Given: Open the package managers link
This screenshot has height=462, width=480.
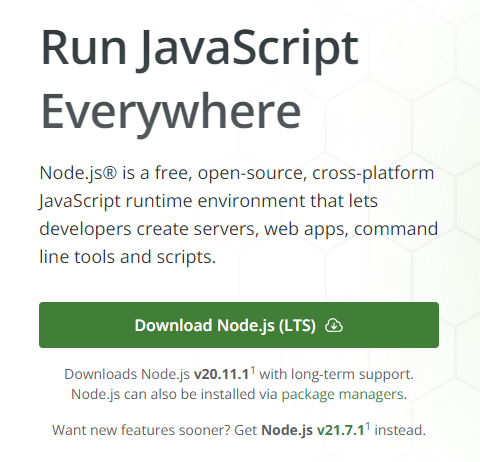Looking at the screenshot, I should pyautogui.click(x=342, y=394).
